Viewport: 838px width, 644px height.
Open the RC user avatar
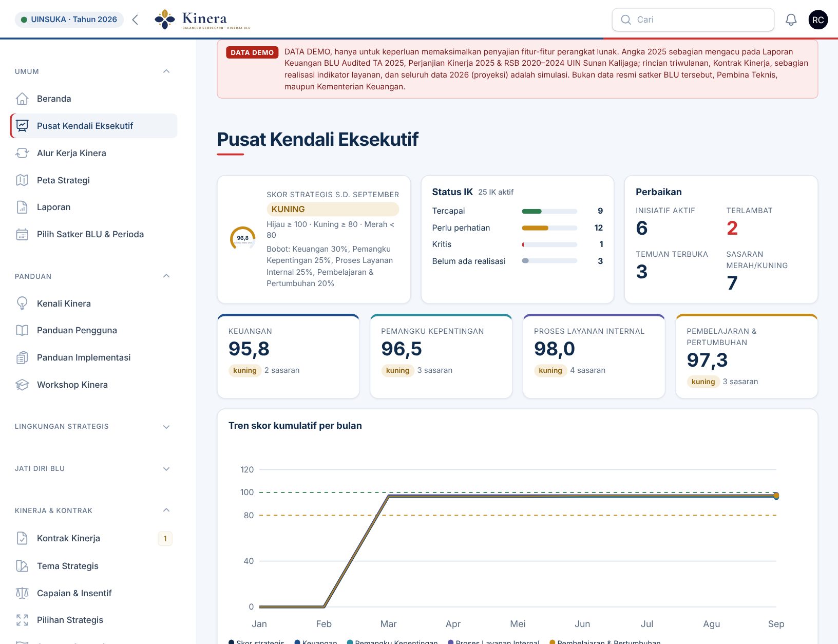818,20
